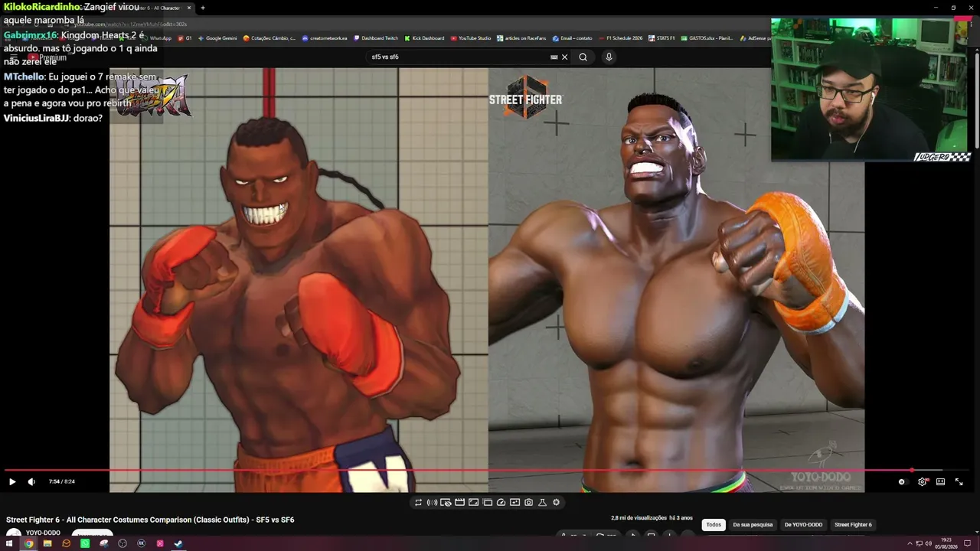Open a new browser tab
This screenshot has width=980, height=551.
click(x=203, y=8)
